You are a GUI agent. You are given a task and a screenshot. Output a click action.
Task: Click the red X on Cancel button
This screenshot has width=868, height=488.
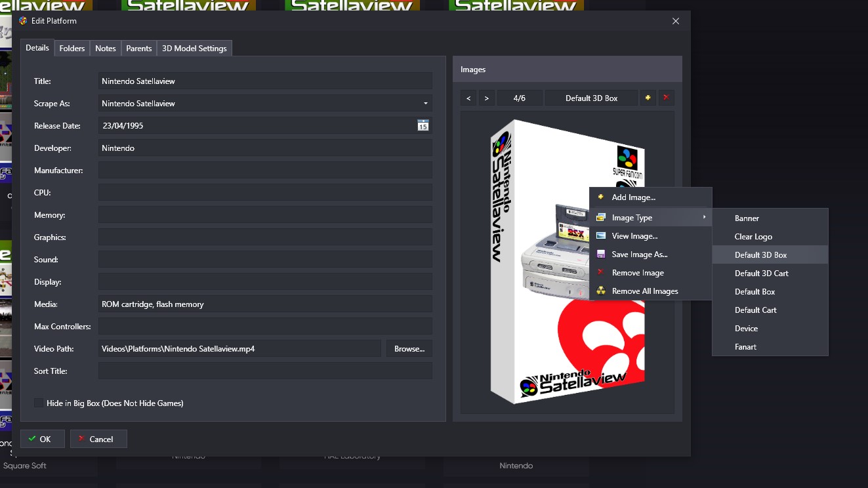pyautogui.click(x=81, y=439)
